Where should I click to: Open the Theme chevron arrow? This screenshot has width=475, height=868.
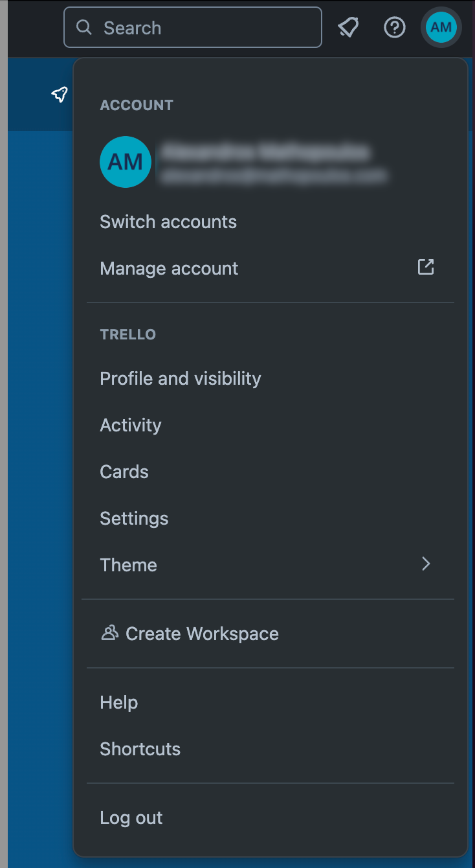(425, 564)
